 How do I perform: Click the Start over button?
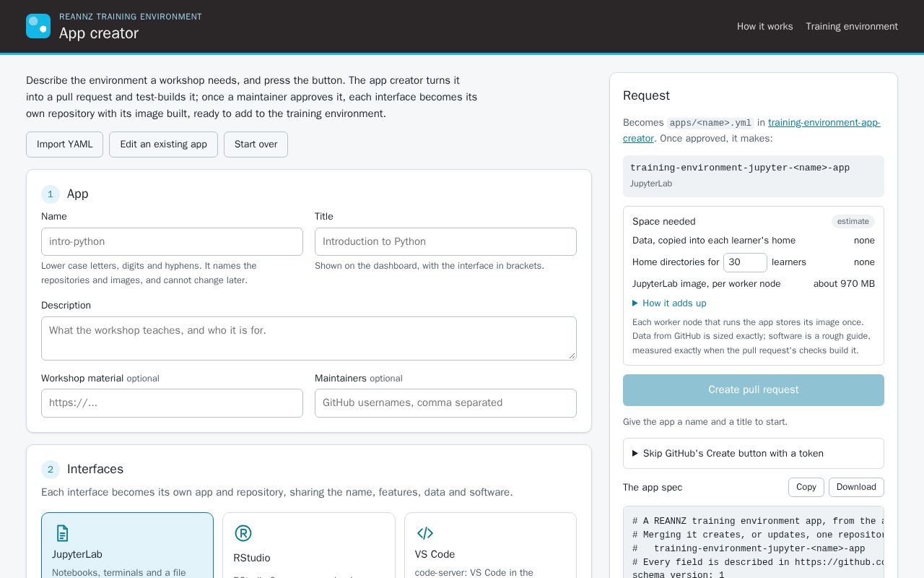click(x=256, y=144)
